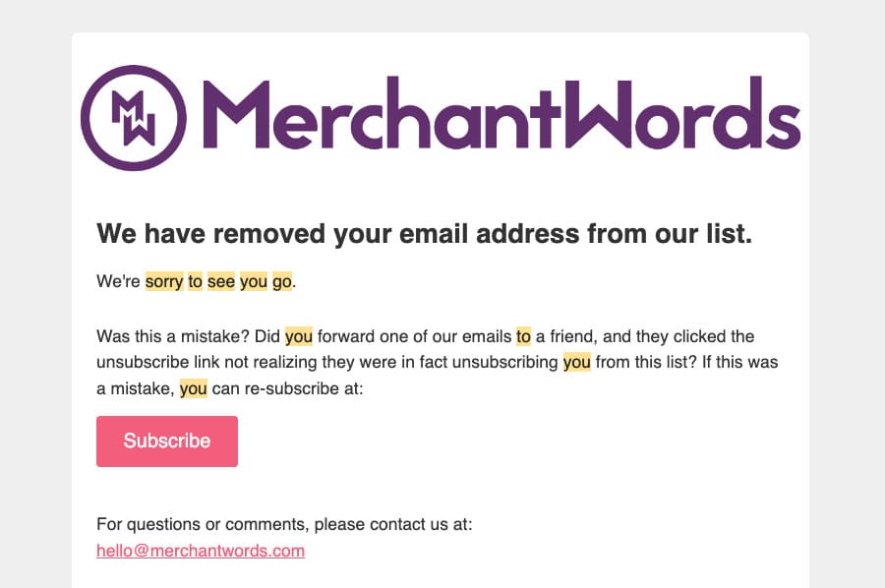Click highlighted "you" after "unsubscribing"
Image resolution: width=885 pixels, height=588 pixels.
(577, 362)
